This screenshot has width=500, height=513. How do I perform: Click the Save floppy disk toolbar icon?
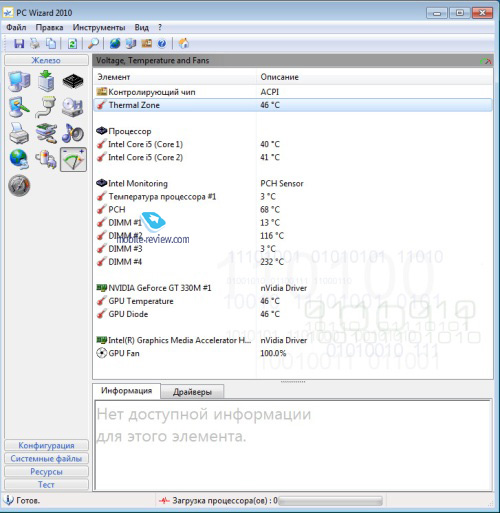pyautogui.click(x=19, y=43)
